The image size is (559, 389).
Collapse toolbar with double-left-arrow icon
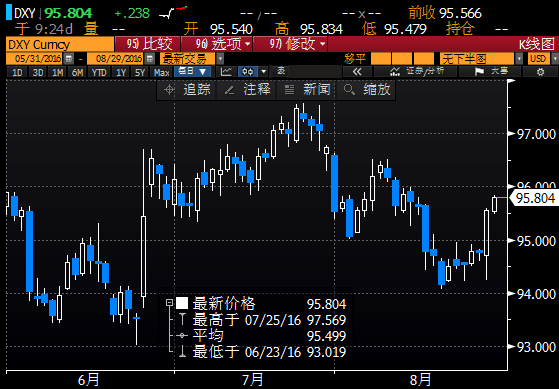(x=357, y=72)
